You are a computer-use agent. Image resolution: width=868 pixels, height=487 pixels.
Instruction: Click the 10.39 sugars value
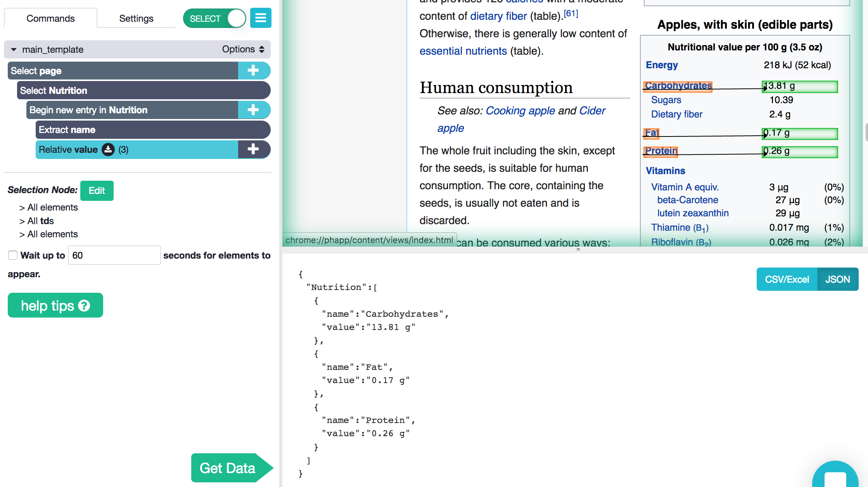781,100
